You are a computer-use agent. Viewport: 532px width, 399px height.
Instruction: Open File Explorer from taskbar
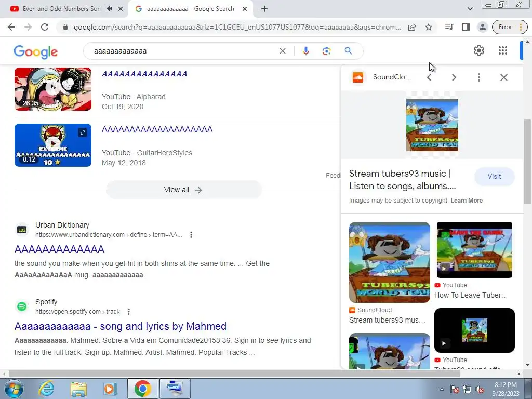78,389
